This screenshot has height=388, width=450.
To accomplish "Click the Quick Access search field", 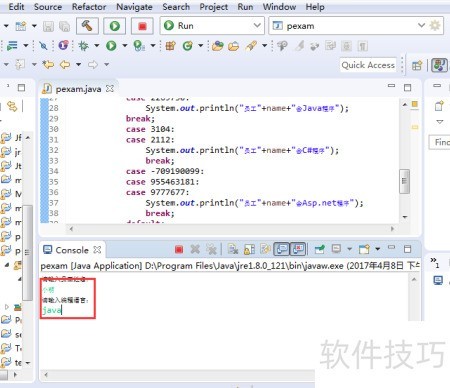I will [x=368, y=65].
